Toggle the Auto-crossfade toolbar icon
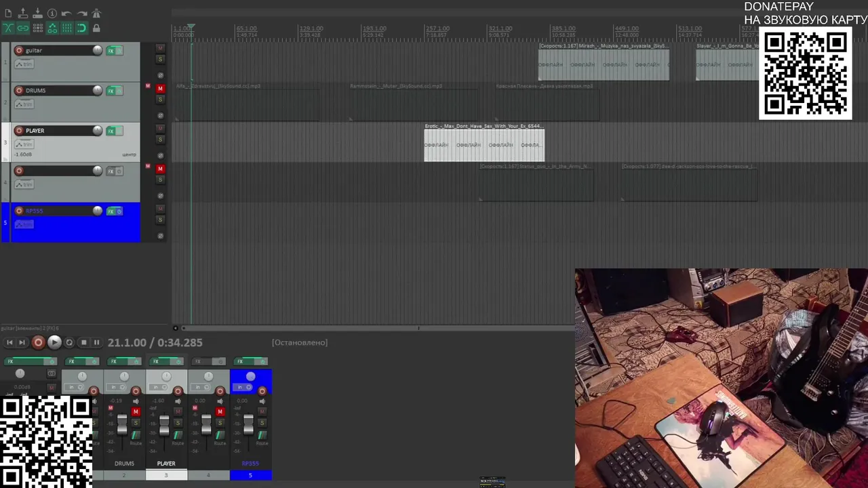 tap(8, 28)
